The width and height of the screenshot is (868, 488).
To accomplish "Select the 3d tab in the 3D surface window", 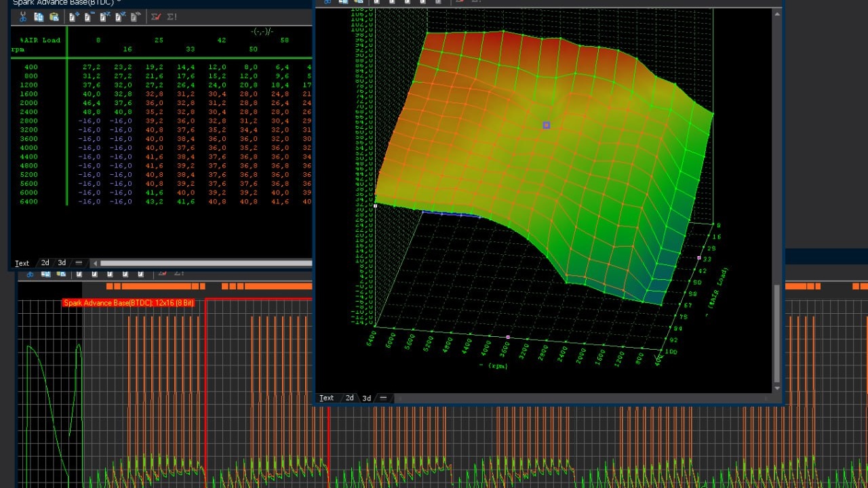I will coord(366,398).
